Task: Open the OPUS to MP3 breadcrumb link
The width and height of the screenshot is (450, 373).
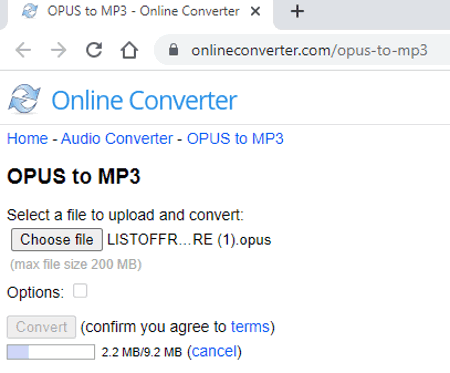Action: (x=235, y=139)
